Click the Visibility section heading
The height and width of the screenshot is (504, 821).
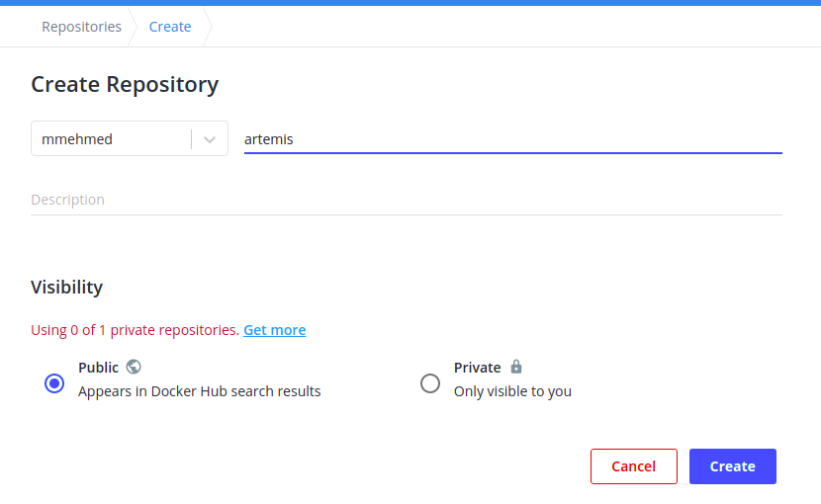pos(66,288)
